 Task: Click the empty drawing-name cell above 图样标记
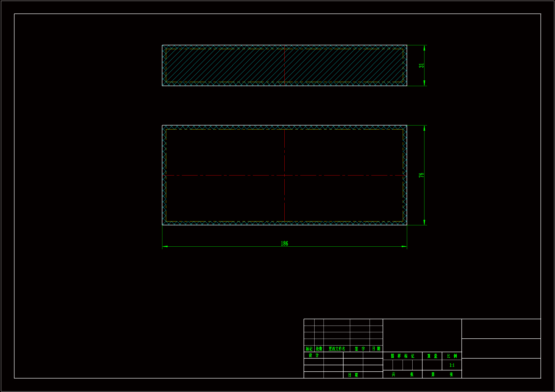click(422, 335)
